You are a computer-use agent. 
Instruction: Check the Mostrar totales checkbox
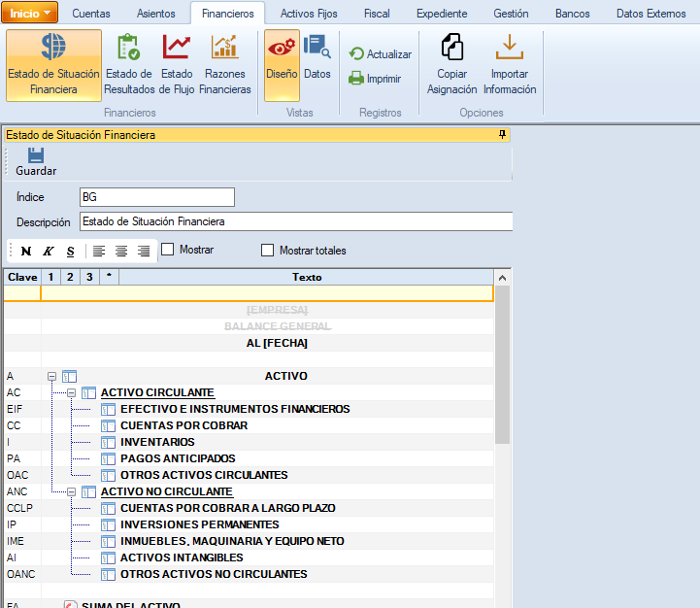coord(268,251)
